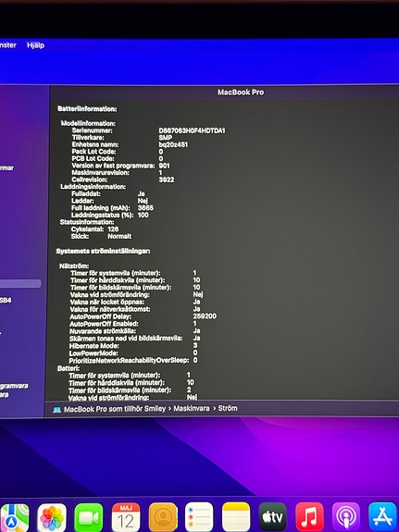Viewport: 399px width, 532px height.
Task: Select sidebar item ending in gramvara
Action: point(14,386)
